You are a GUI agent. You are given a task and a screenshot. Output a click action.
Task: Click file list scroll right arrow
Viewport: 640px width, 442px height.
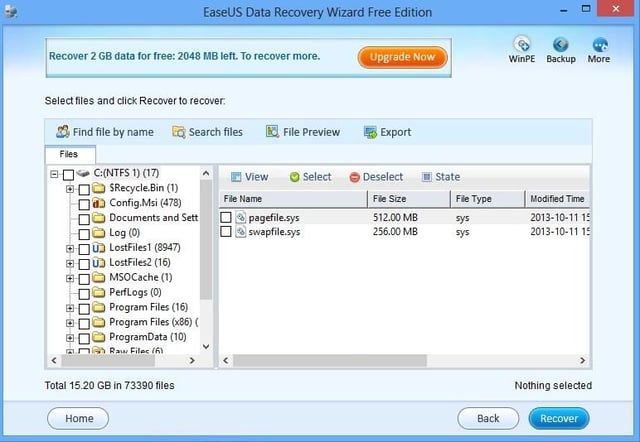(x=582, y=361)
